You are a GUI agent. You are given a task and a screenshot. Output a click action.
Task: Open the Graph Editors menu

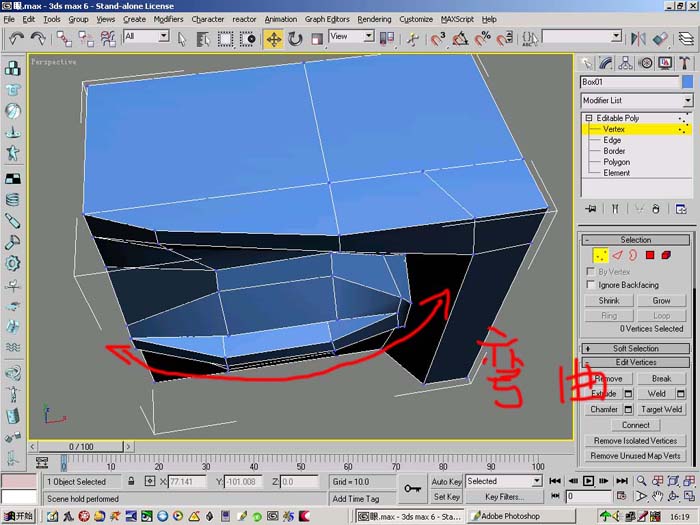[x=327, y=19]
